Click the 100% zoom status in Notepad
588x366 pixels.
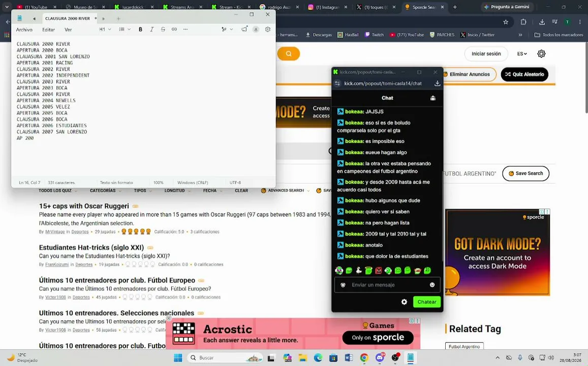click(x=158, y=182)
